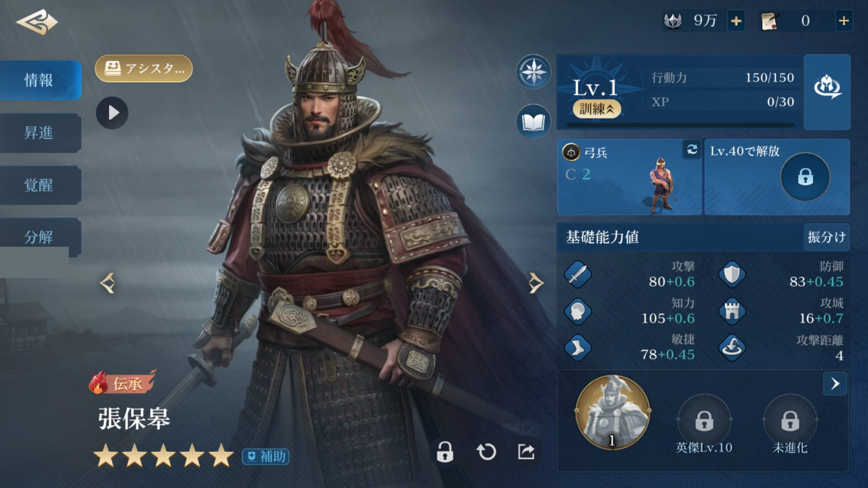Share the hero via export icon

[526, 451]
